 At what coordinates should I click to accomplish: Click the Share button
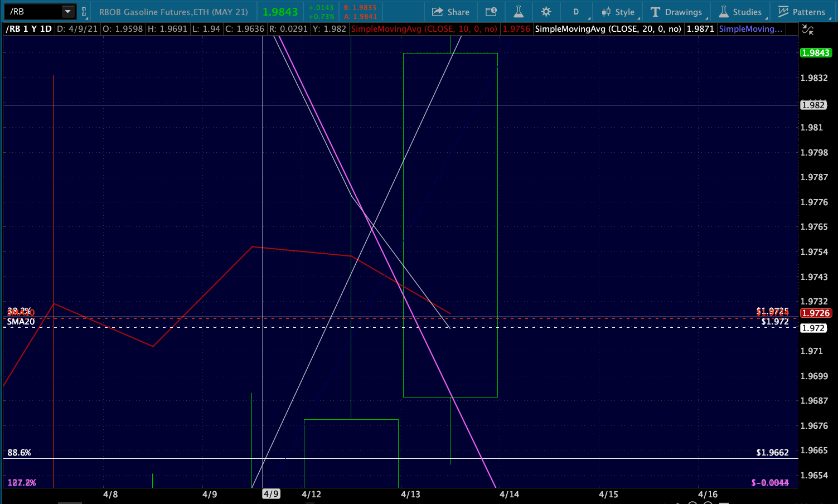pos(451,12)
